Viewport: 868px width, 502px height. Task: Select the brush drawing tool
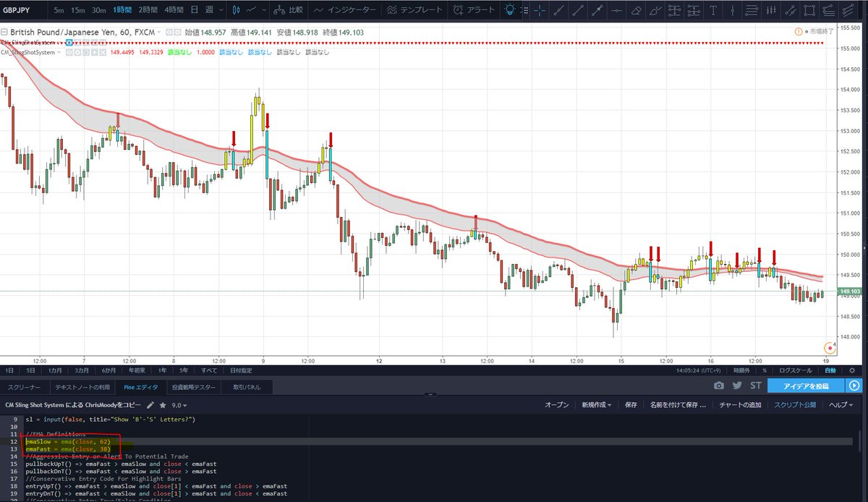(x=655, y=10)
